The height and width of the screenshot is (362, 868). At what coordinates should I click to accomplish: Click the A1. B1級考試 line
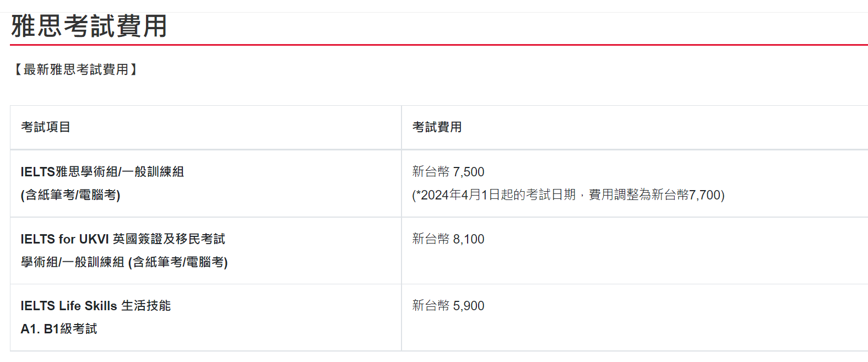tap(59, 329)
